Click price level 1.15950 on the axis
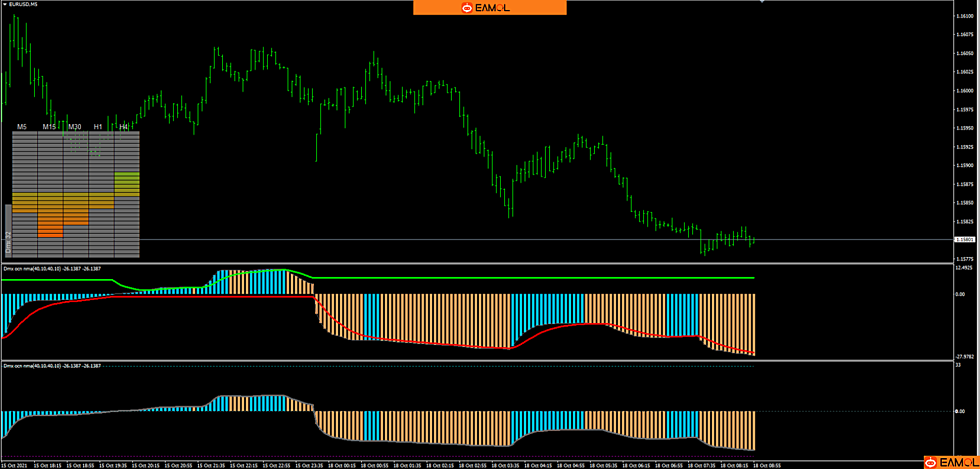980x469 pixels. coord(965,128)
